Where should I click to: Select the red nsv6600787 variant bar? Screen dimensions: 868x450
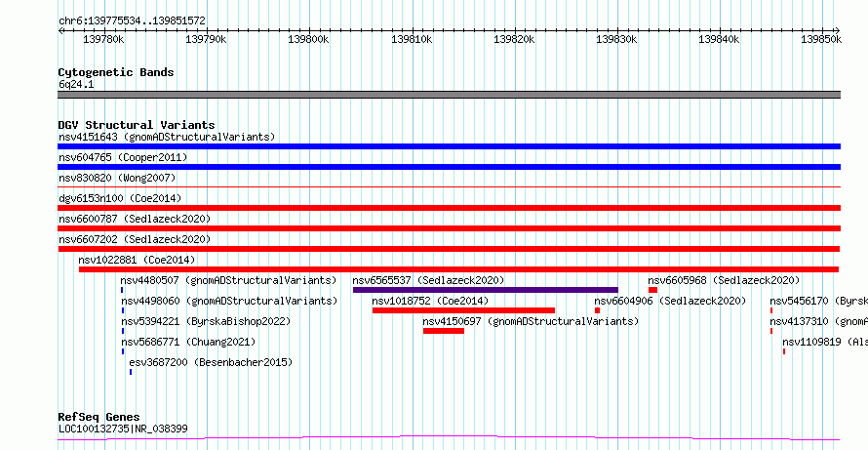(449, 228)
